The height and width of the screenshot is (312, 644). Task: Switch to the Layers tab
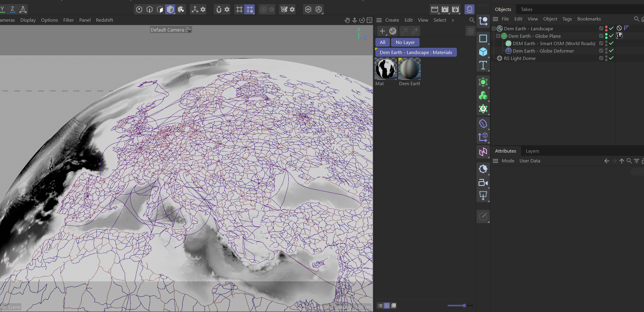click(533, 151)
